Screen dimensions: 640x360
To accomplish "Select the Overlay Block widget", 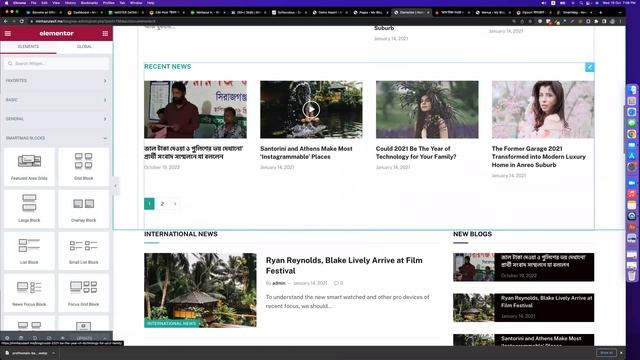I will coord(84,209).
